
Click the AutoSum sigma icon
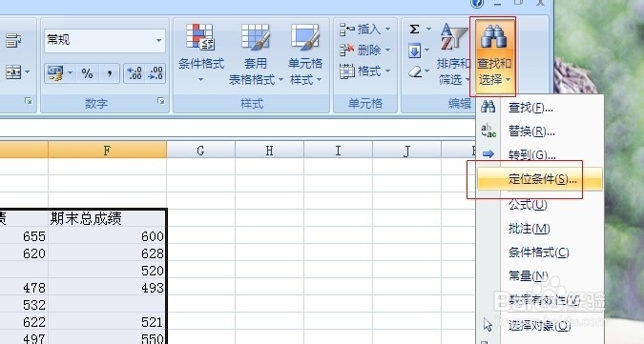(x=414, y=30)
